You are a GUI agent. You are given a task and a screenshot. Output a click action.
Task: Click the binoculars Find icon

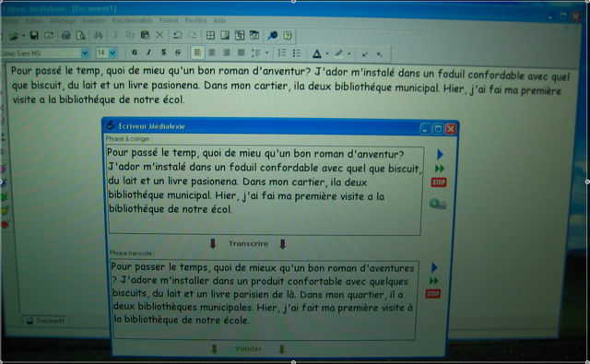click(x=99, y=35)
